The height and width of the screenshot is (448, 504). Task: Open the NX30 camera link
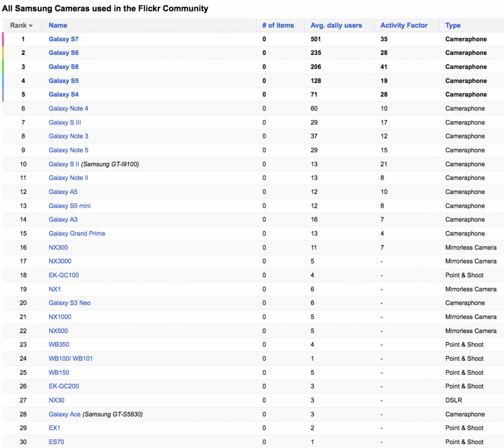[x=56, y=400]
